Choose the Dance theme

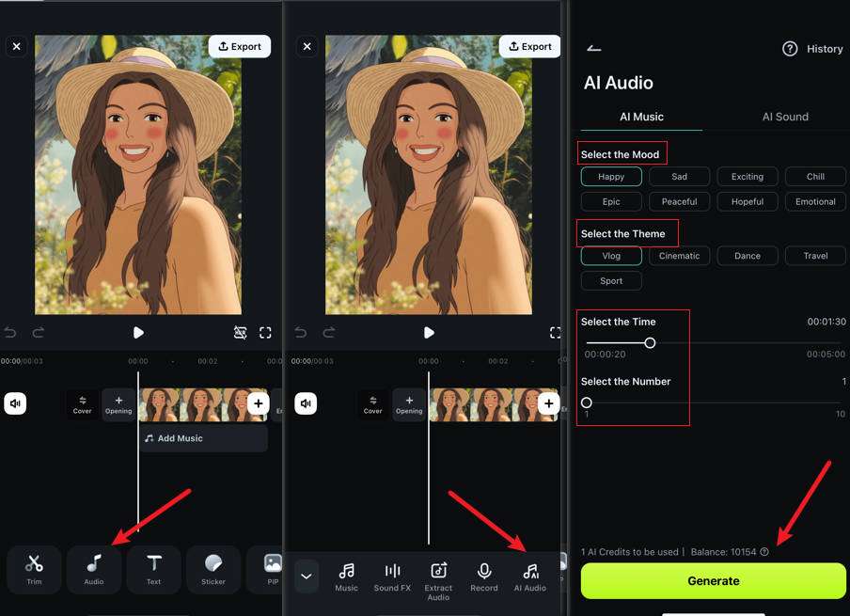click(x=747, y=256)
